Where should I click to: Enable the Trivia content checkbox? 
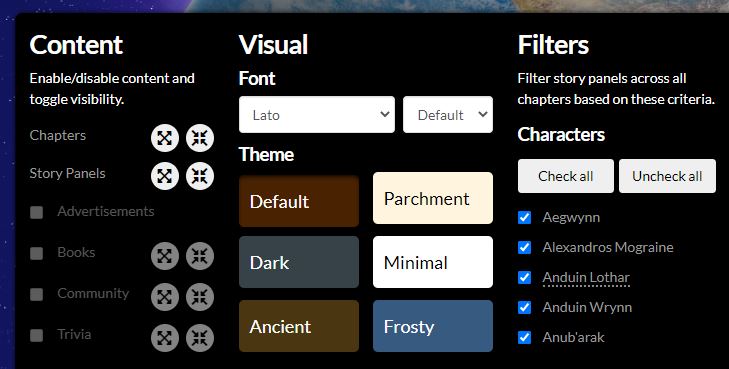(x=36, y=335)
